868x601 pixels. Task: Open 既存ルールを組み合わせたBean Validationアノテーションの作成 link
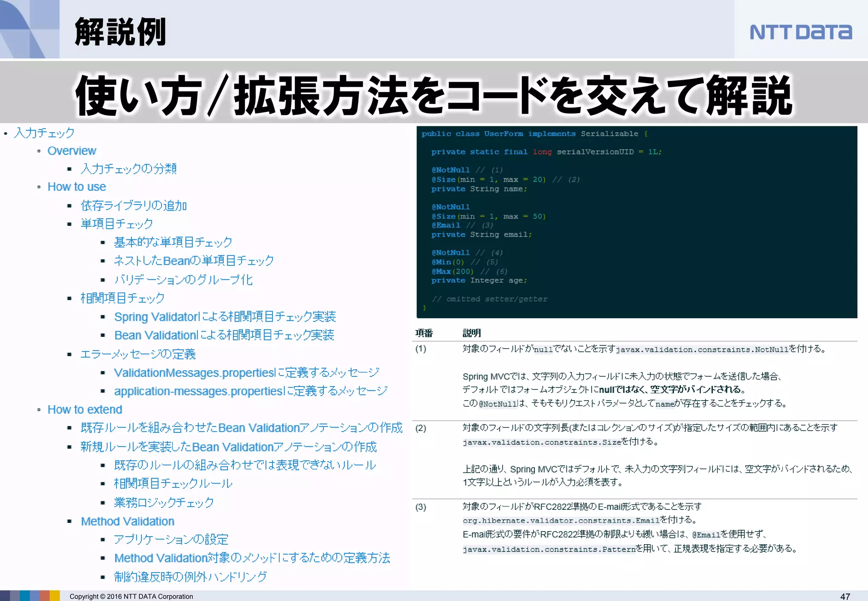[x=242, y=428]
